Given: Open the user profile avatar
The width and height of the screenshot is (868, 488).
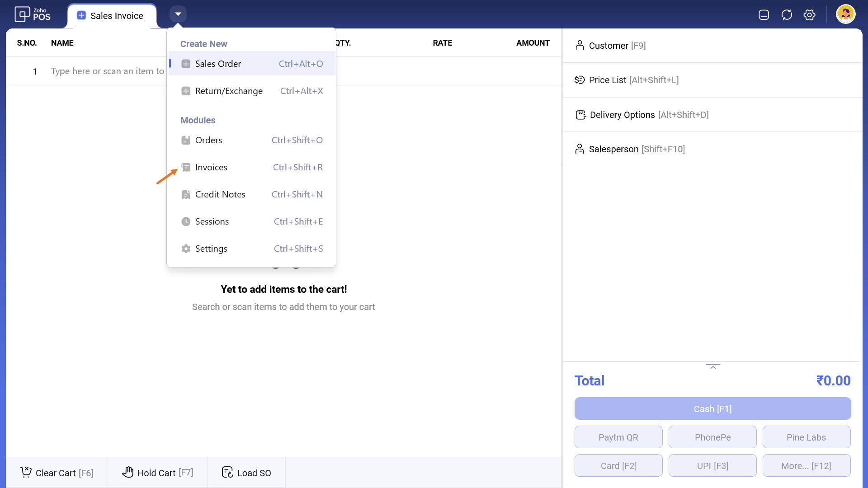Looking at the screenshot, I should tap(845, 14).
